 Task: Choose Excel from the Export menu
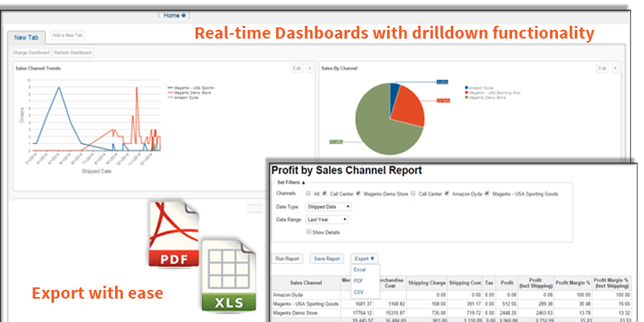tap(360, 270)
